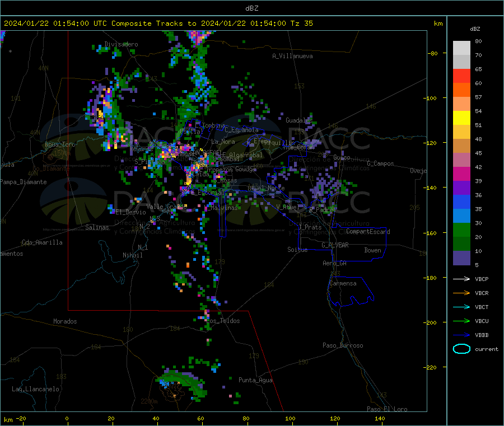Click the cyan 'current' ellipse legend icon
Viewport: 504px width, 426px height.
(x=461, y=349)
